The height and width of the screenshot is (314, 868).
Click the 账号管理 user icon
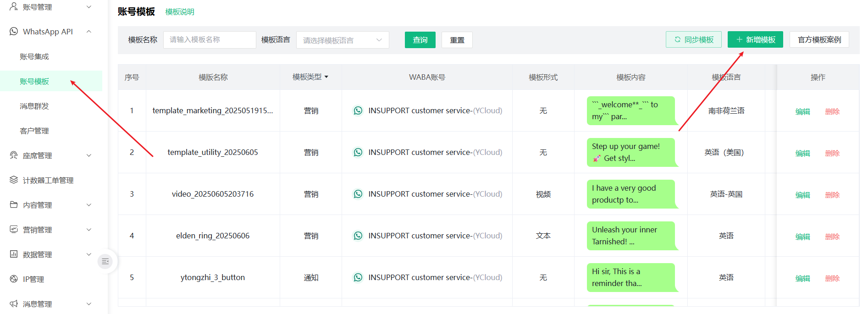[14, 7]
